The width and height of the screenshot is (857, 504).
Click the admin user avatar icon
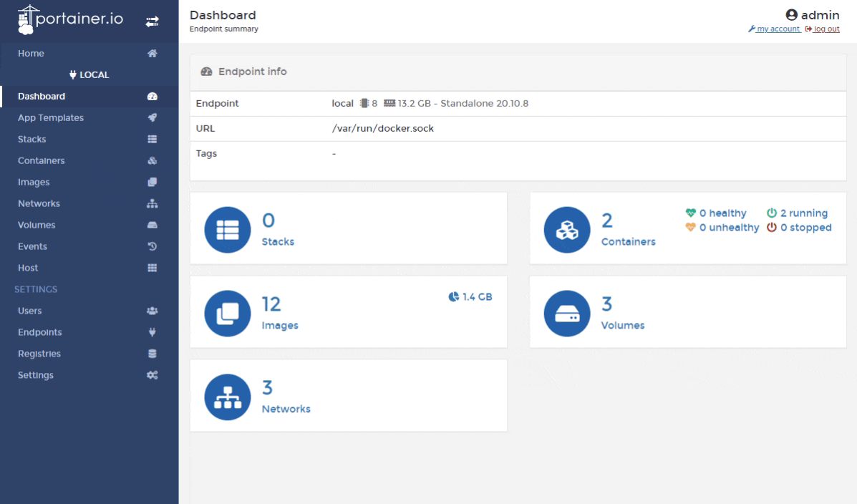point(791,15)
